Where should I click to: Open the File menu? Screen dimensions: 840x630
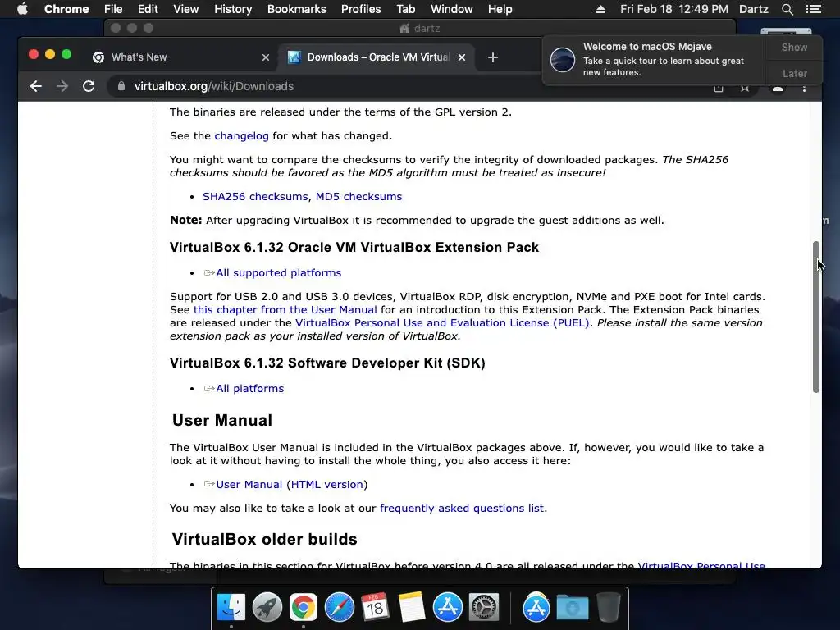pos(113,9)
